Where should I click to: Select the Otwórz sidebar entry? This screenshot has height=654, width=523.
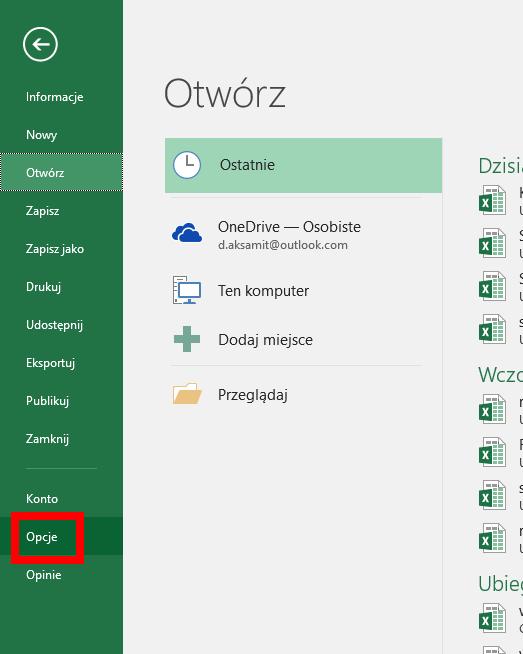(61, 172)
